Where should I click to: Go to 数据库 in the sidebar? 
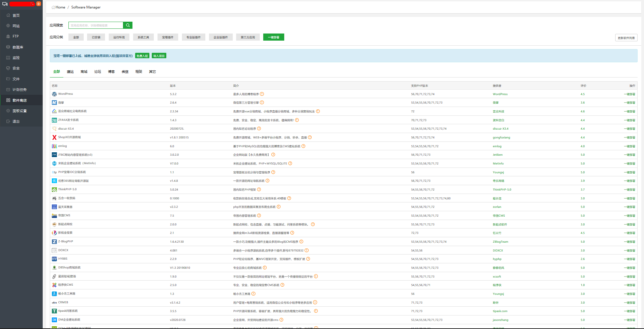tap(18, 47)
